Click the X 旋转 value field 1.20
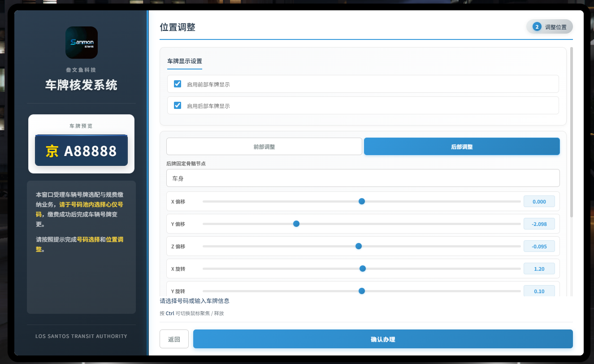Screen dimensions: 594x364 coord(539,269)
